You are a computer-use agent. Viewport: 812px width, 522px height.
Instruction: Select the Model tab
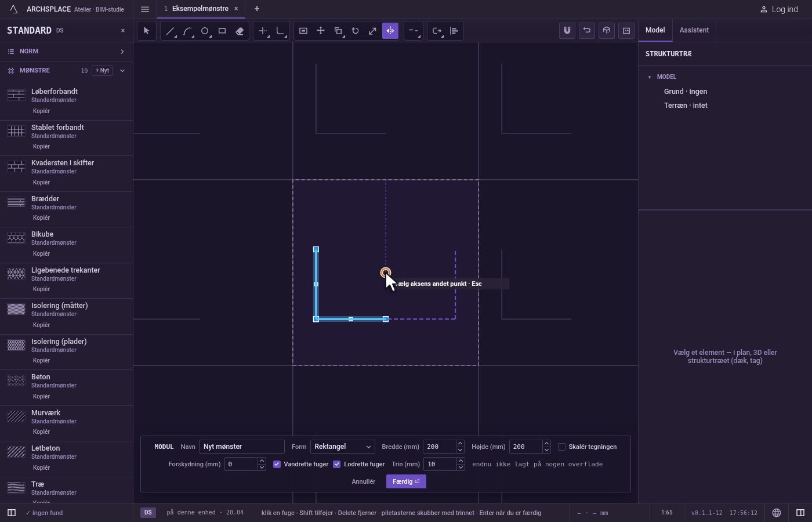coord(655,30)
